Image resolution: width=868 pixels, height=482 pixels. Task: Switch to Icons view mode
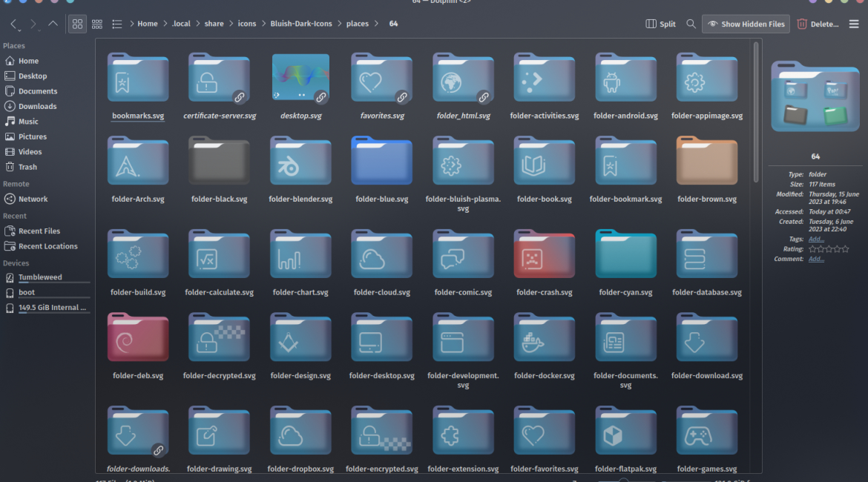77,24
